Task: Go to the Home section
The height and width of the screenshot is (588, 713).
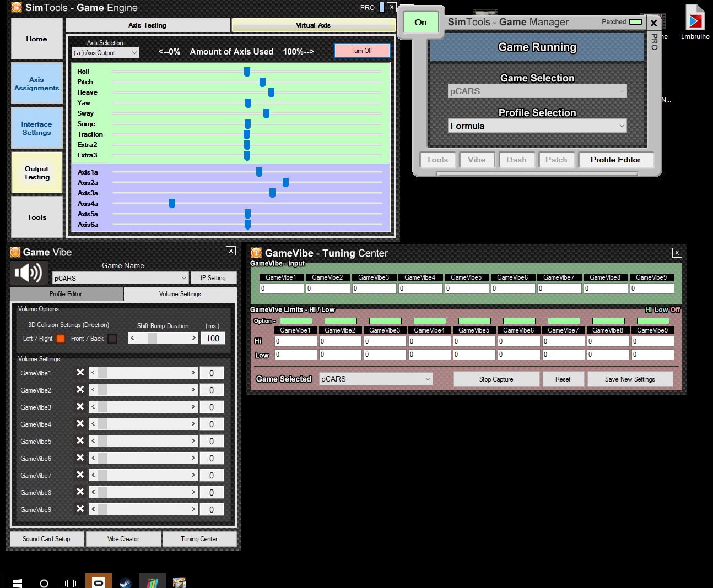Action: point(37,39)
